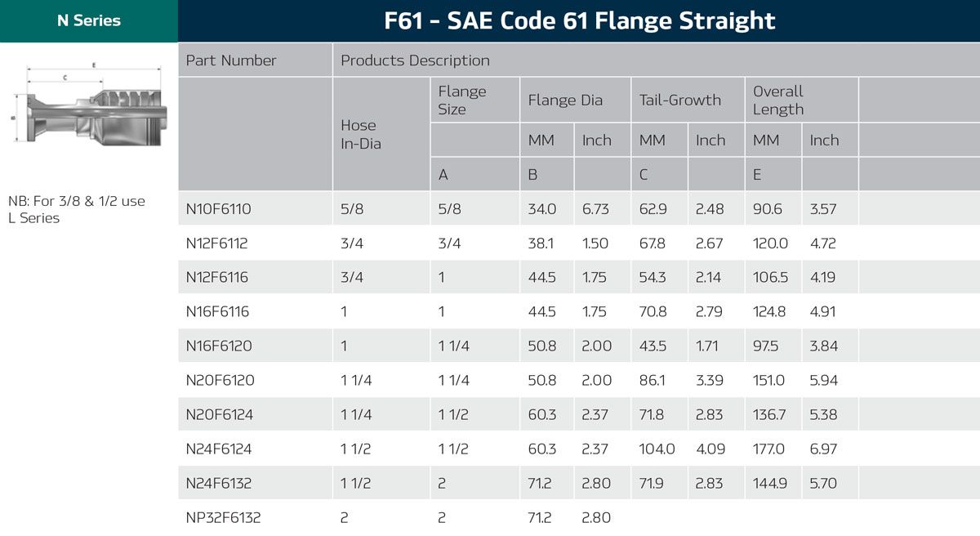The image size is (980, 536).
Task: Click part number N20F6120
Action: coord(220,381)
